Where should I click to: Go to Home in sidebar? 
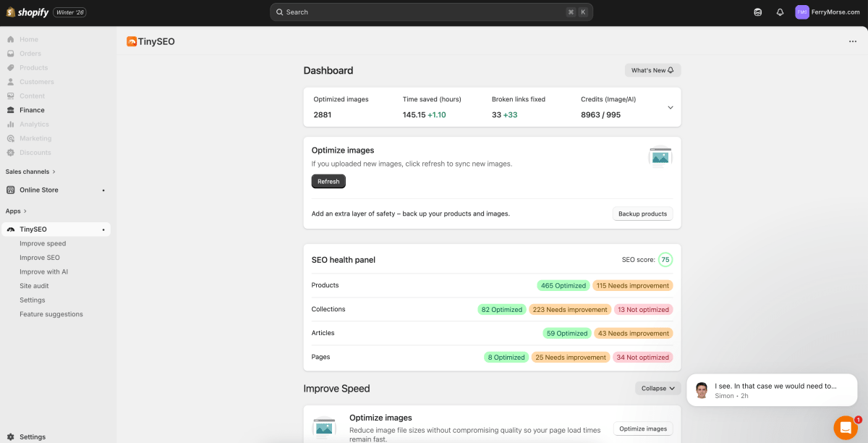(x=29, y=39)
